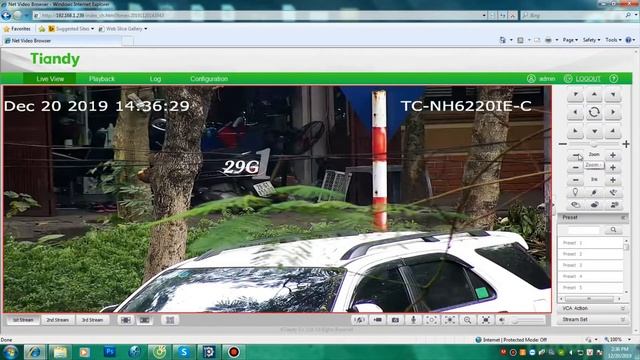The image size is (640, 360).
Task: Click the Focus plus button
Action: click(613, 167)
